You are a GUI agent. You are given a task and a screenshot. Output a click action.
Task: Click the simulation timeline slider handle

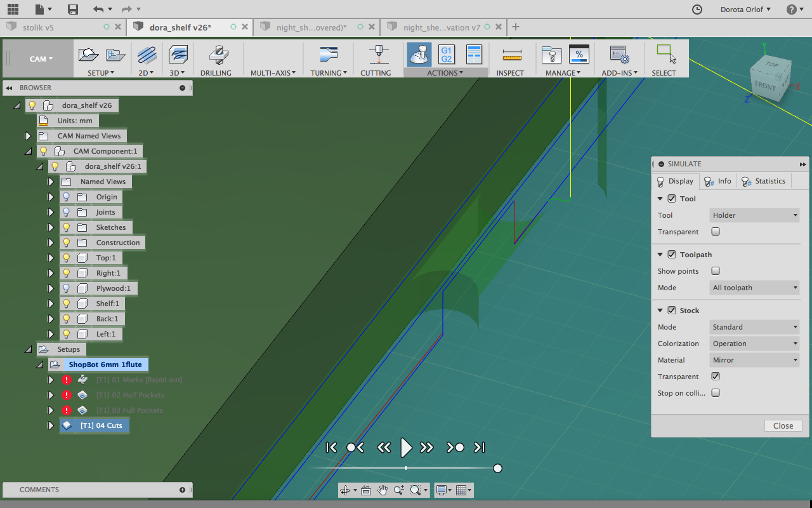(497, 469)
